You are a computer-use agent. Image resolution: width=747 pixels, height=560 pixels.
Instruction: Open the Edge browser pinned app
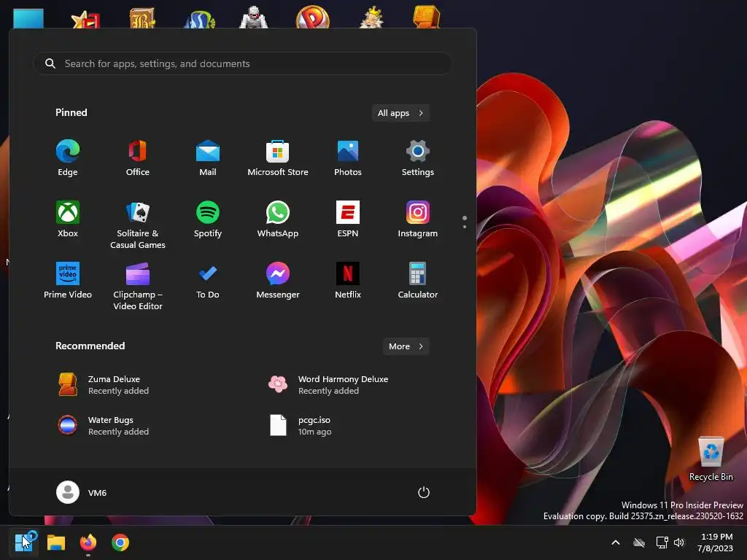[x=68, y=158]
